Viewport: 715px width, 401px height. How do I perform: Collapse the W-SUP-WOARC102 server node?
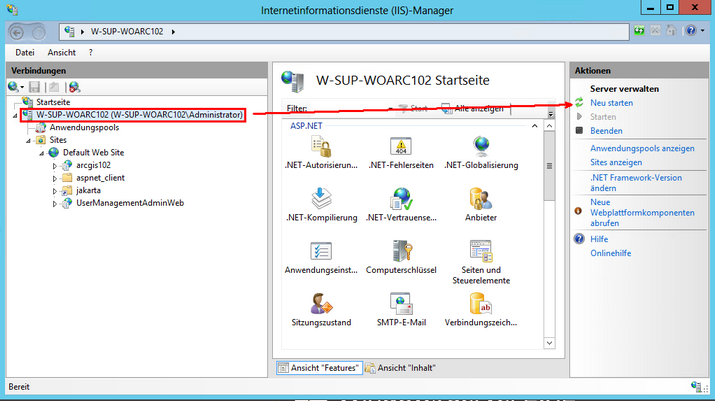(15, 115)
